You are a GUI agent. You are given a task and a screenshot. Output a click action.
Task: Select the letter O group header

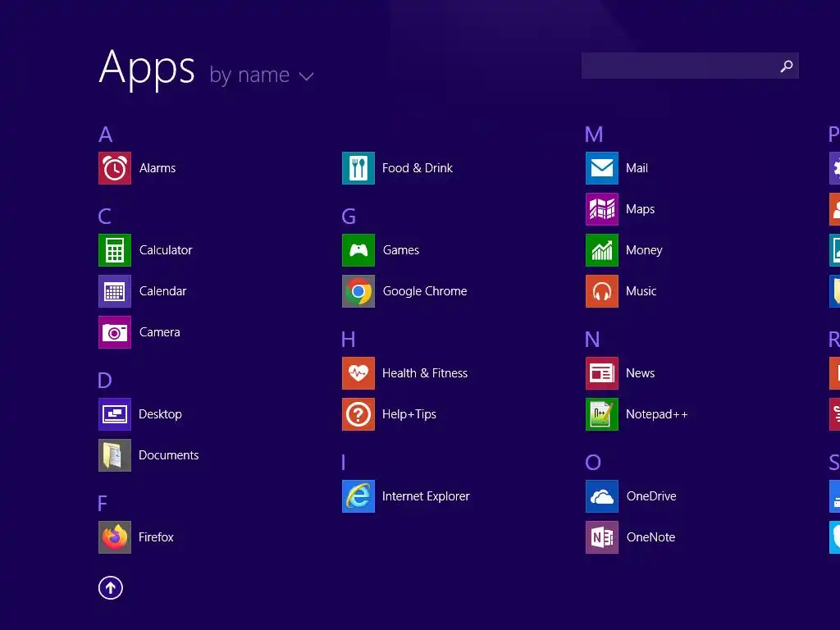[593, 463]
